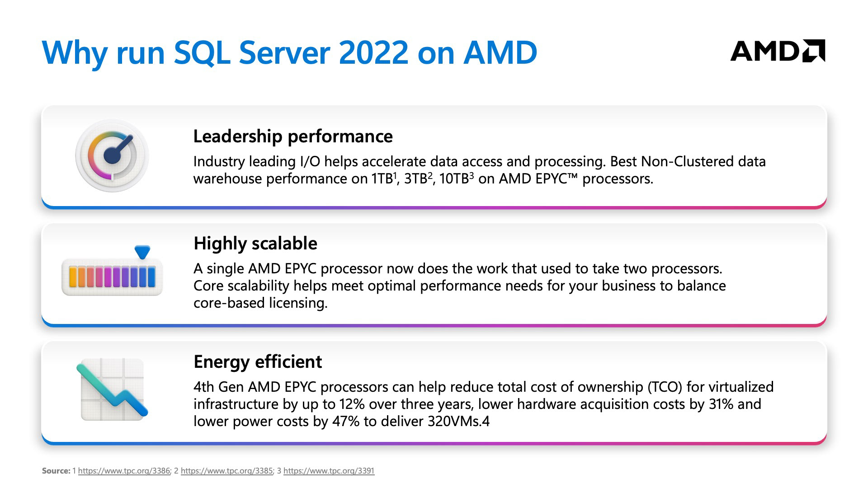Click the downward trending chart icon
This screenshot has height=488, width=868.
(x=112, y=389)
